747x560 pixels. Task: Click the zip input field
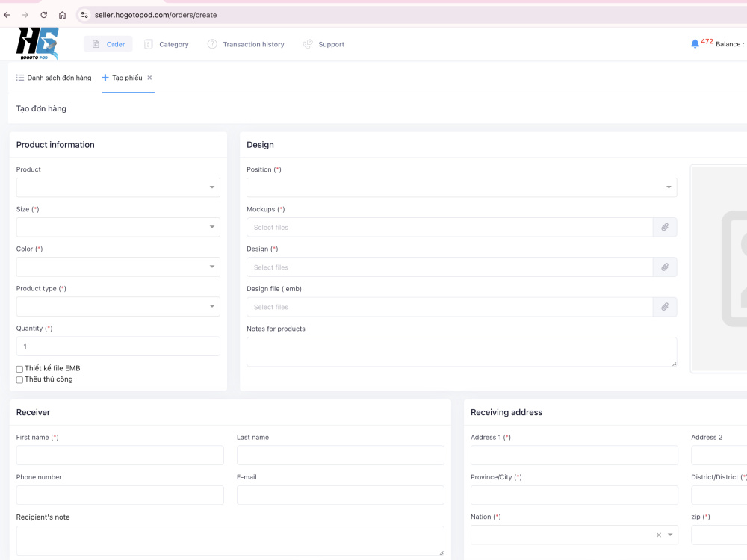[719, 535]
